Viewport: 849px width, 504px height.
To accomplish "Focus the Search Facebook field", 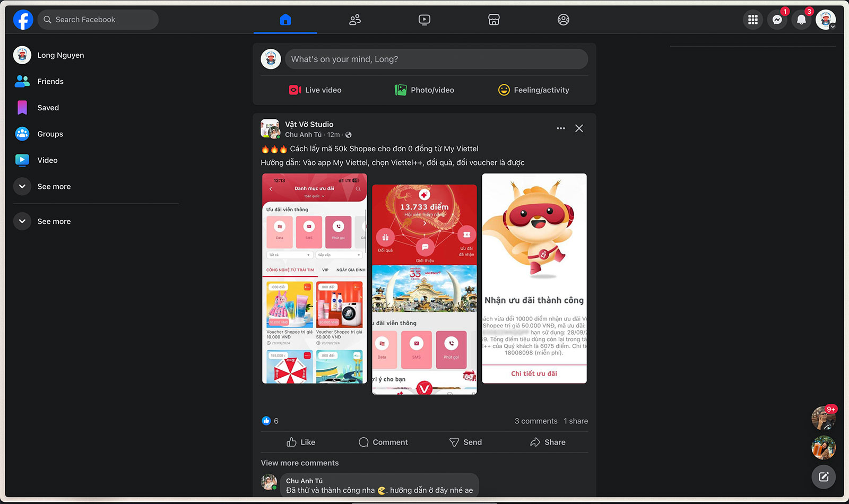I will (98, 20).
